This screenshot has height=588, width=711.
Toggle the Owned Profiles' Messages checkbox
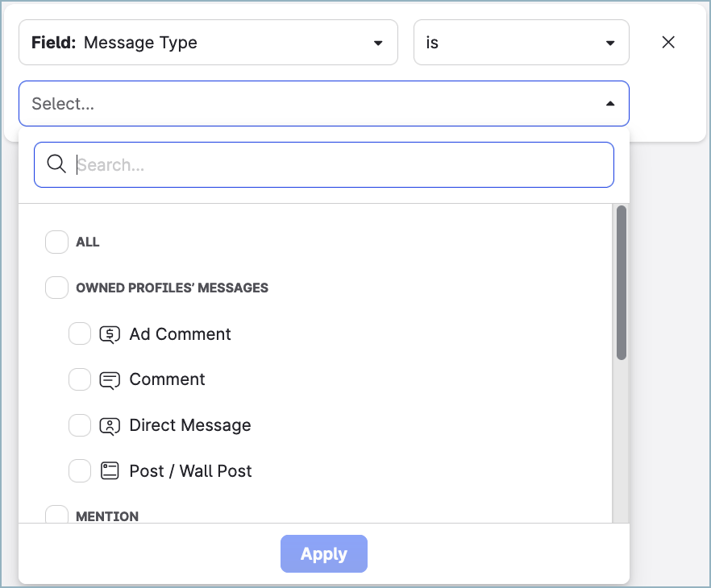[56, 288]
